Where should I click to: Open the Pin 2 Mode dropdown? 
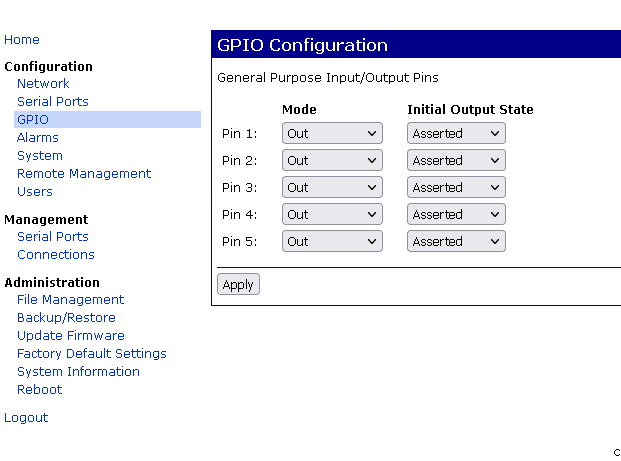pos(332,160)
